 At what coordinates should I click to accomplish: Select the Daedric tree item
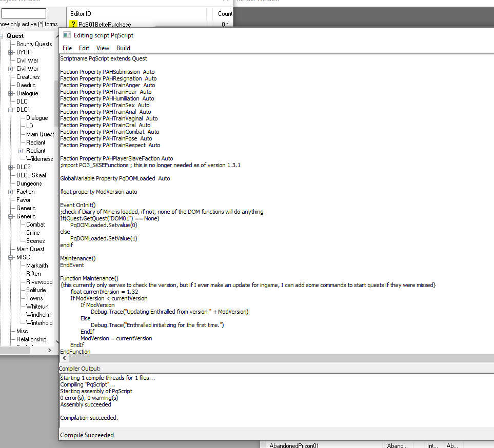pos(26,85)
